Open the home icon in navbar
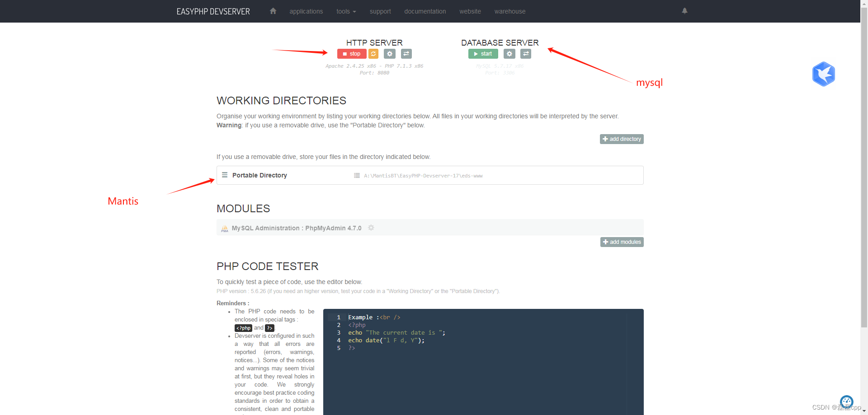The height and width of the screenshot is (415, 868). (x=273, y=11)
